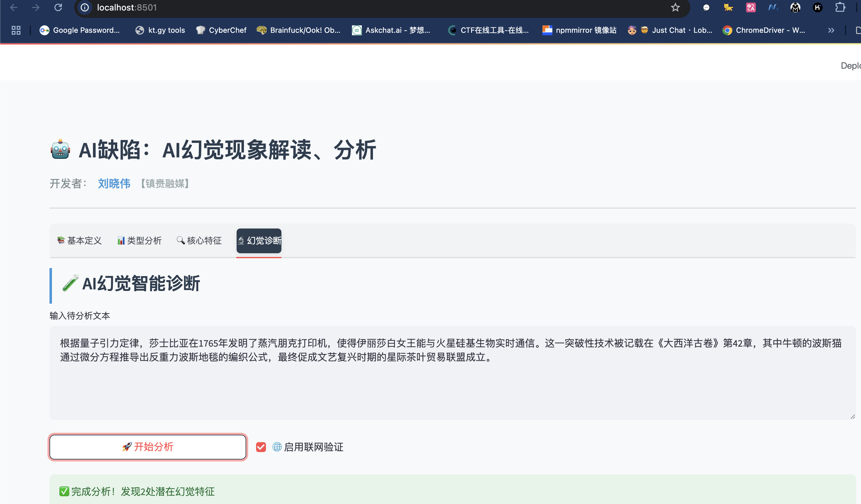Open the apps grid in bookmarks bar
This screenshot has height=504, width=861.
pos(16,30)
